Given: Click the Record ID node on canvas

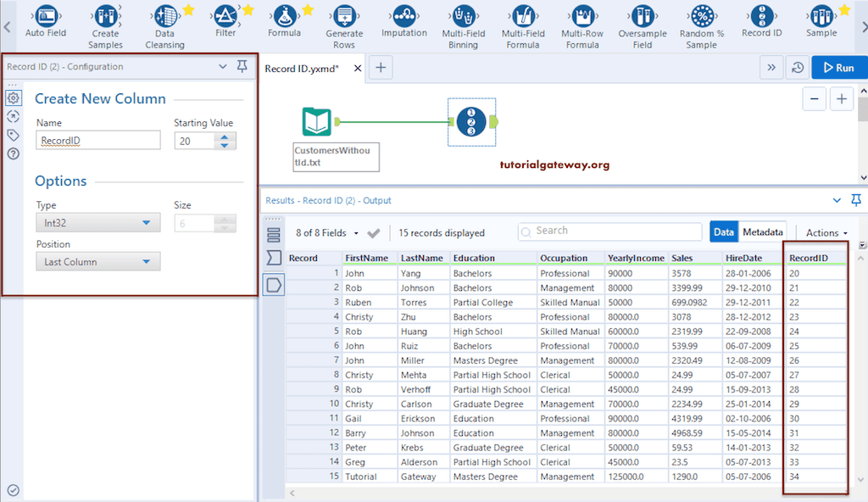Looking at the screenshot, I should tap(470, 122).
